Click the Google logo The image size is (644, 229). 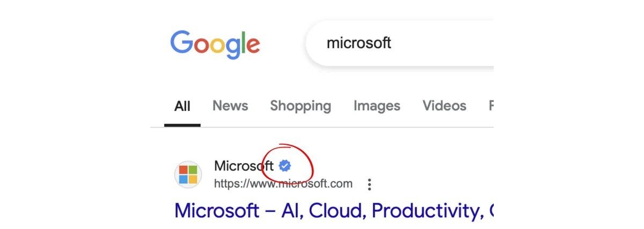pyautogui.click(x=215, y=44)
